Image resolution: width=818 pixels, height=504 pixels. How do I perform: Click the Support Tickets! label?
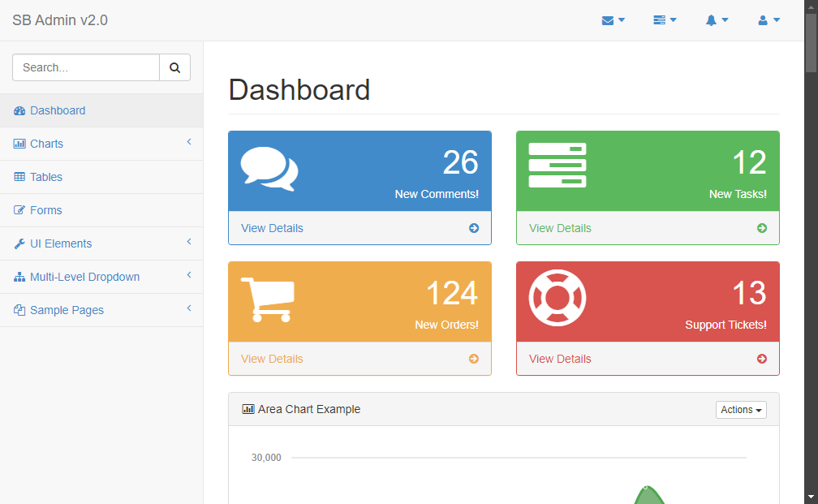pyautogui.click(x=725, y=325)
